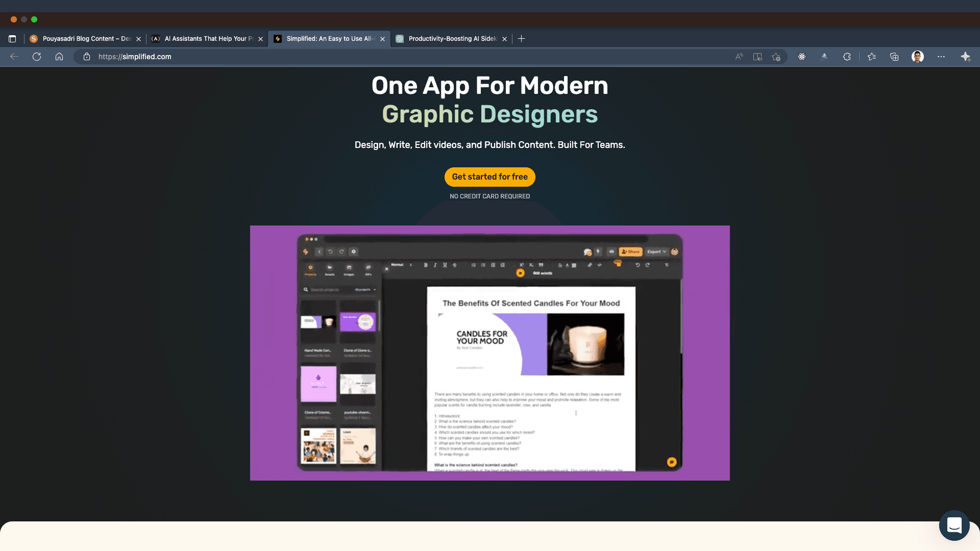Screen dimensions: 980x551
Task: Open the Normal paragraph style dropdown
Action: click(397, 264)
